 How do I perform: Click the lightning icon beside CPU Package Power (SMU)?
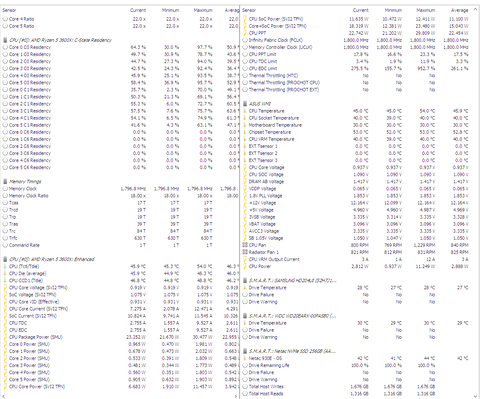(5, 337)
